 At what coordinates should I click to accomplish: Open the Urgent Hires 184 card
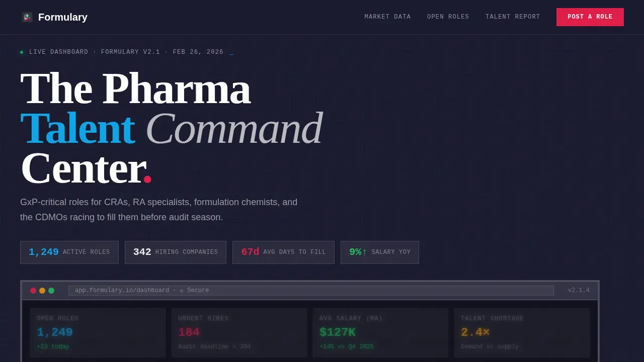coord(239,333)
